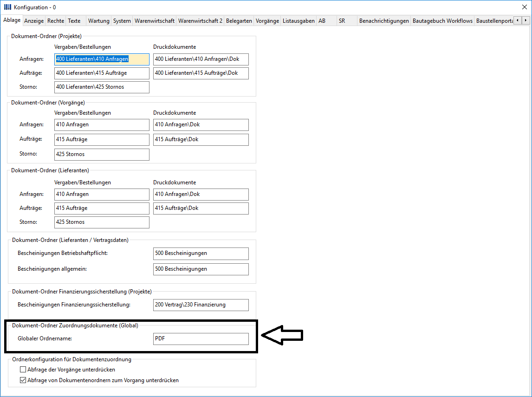Open the Warenwirtschaft 2 tab
This screenshot has width=532, height=397.
point(200,21)
